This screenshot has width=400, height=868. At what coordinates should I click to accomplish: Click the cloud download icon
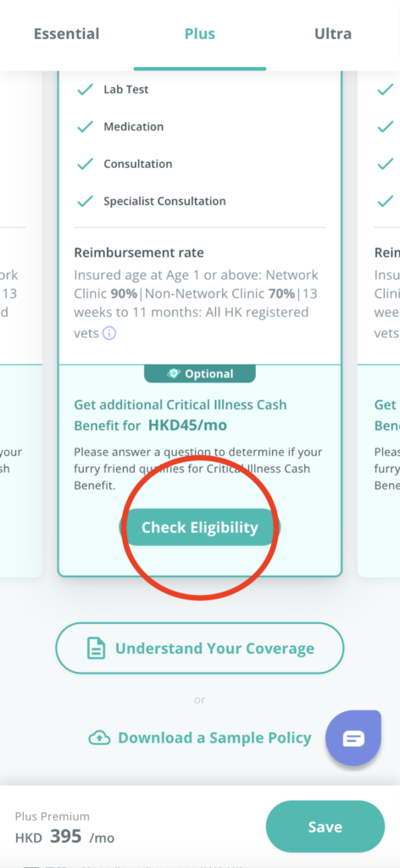click(98, 738)
